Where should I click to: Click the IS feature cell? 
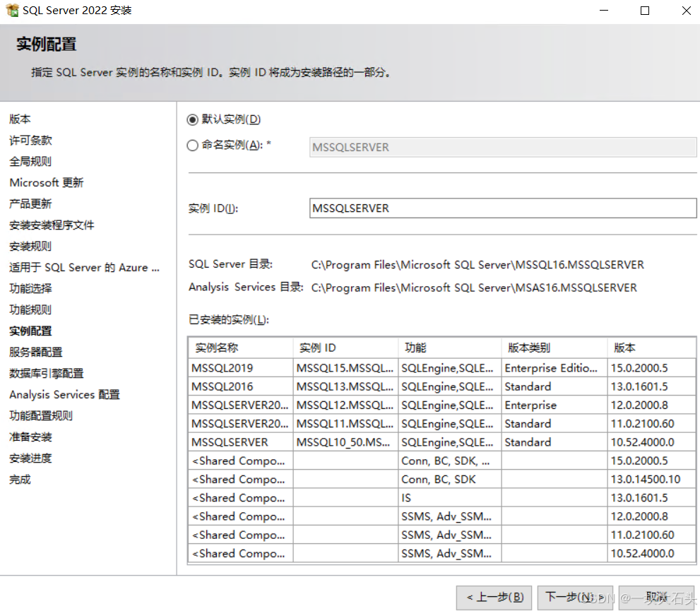tap(449, 498)
